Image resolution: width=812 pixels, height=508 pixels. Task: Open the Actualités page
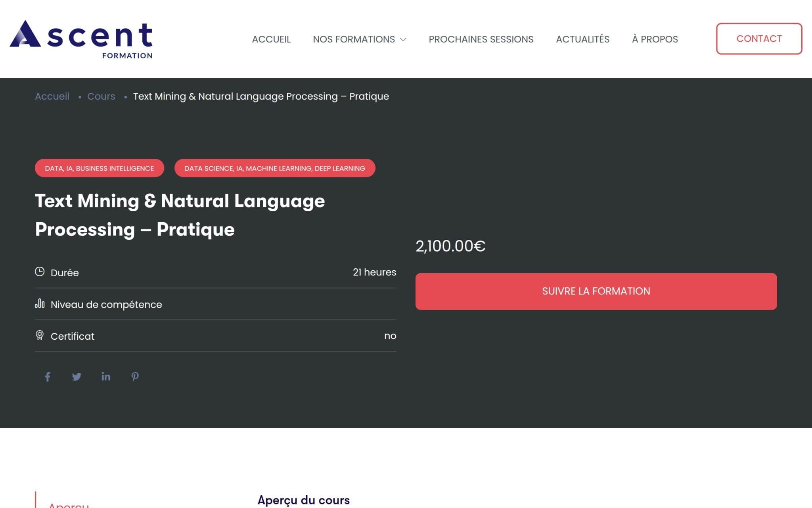click(x=582, y=39)
